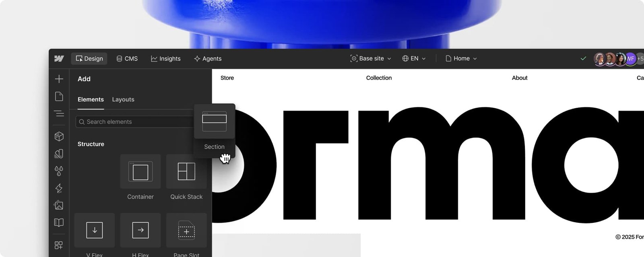Click the first collaborator avatar
This screenshot has width=644, height=257.
pos(600,59)
